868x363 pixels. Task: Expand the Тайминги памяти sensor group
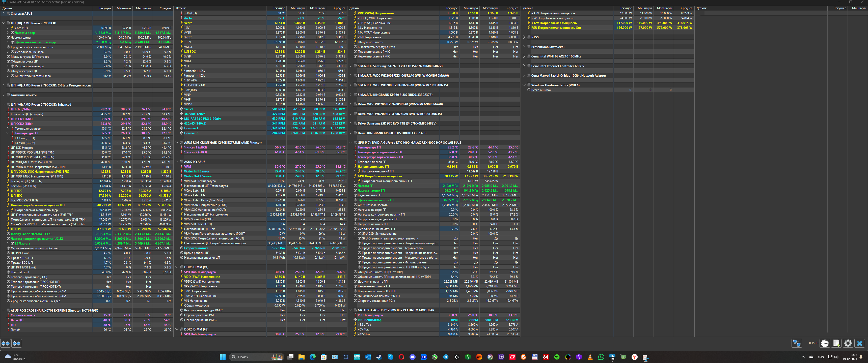coord(3,95)
